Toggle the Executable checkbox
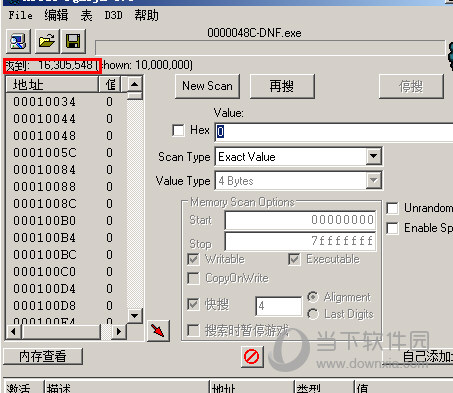The image size is (453, 393). coord(294,259)
